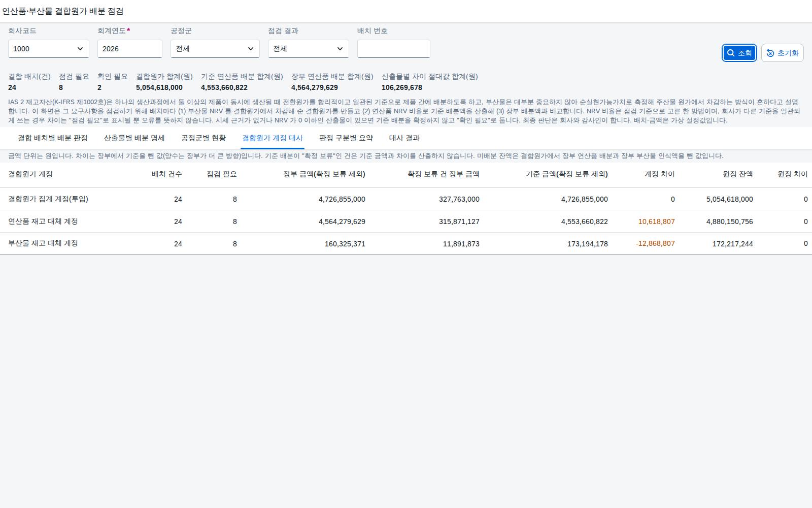Click the 160,325,371 book amount cell

click(345, 244)
